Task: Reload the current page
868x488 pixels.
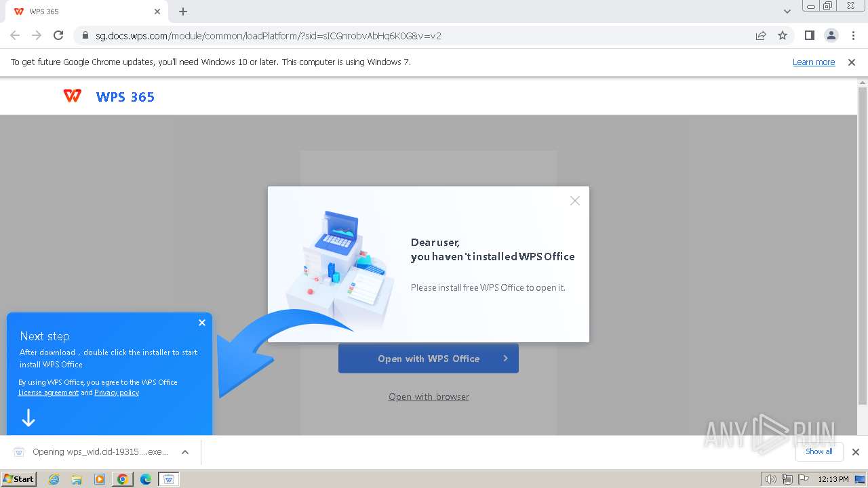Action: (58, 35)
